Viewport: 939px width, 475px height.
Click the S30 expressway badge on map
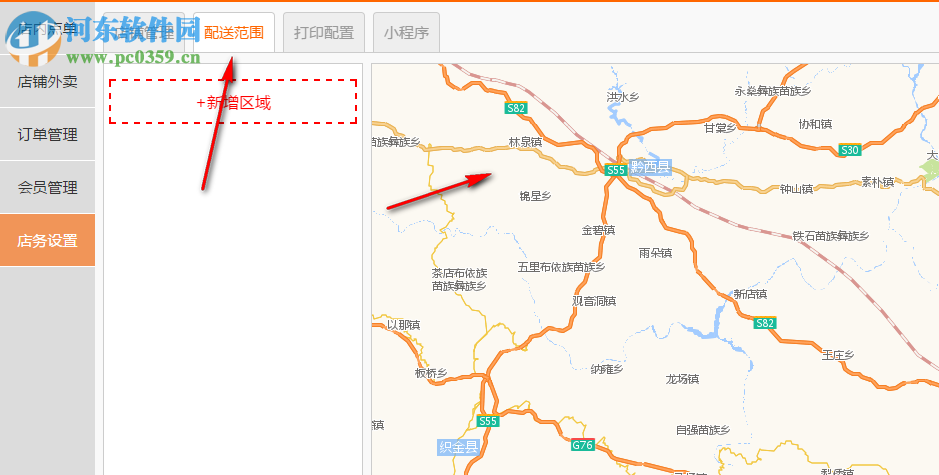point(850,150)
